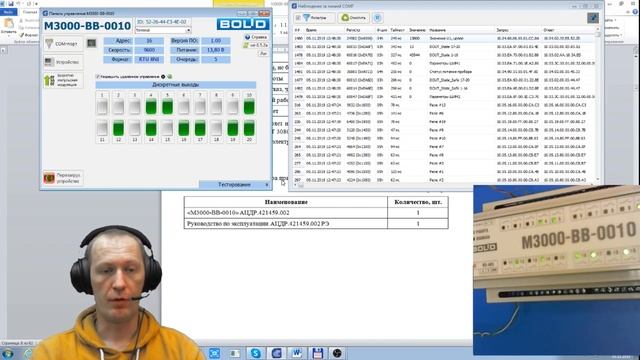The width and height of the screenshot is (640, 360).
Task: Select log row 'Реле #12'
Action: point(444,105)
